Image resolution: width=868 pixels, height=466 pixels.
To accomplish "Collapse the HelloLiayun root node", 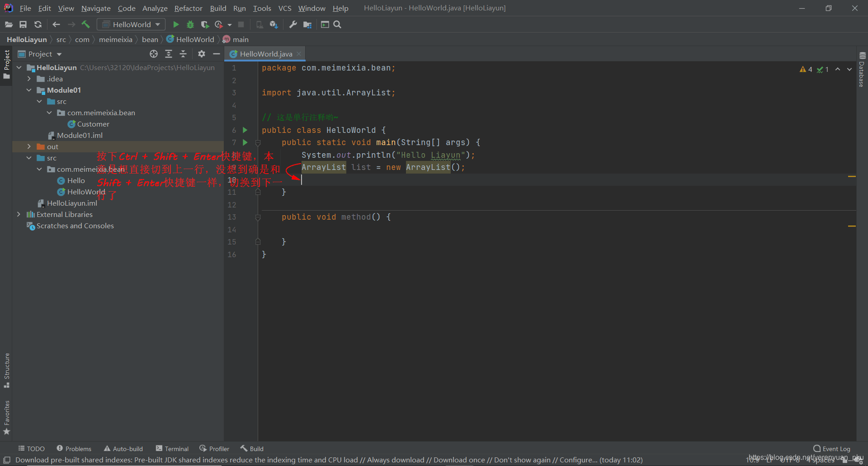I will tap(19, 67).
